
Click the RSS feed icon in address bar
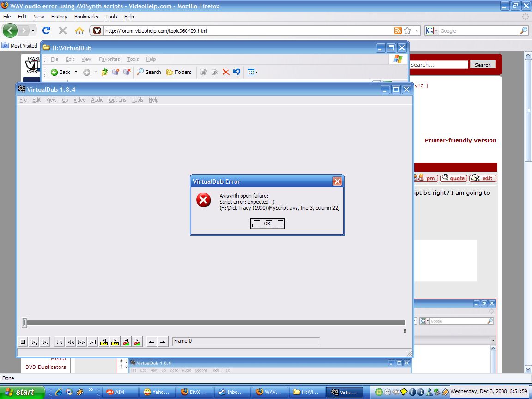tap(398, 31)
